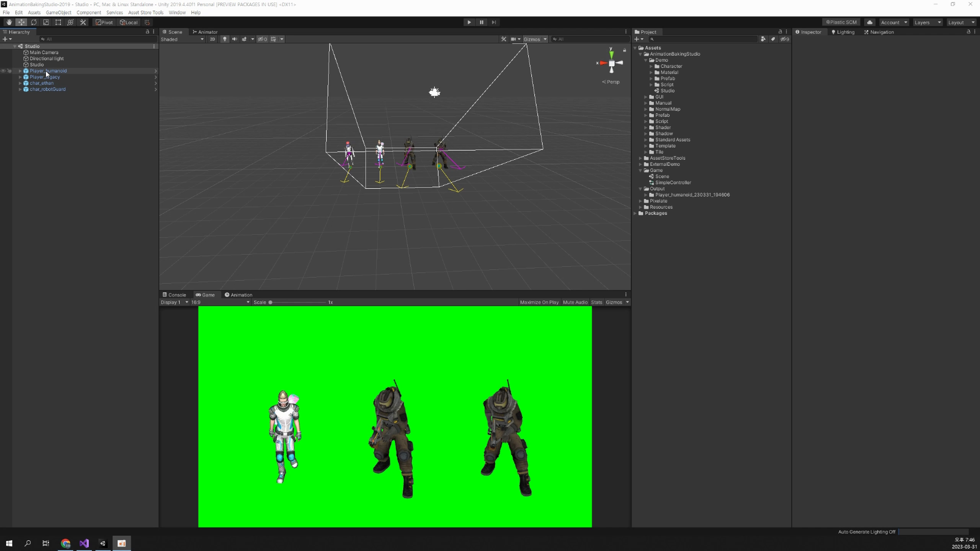Toggle Pivot/Center handle position

click(104, 22)
